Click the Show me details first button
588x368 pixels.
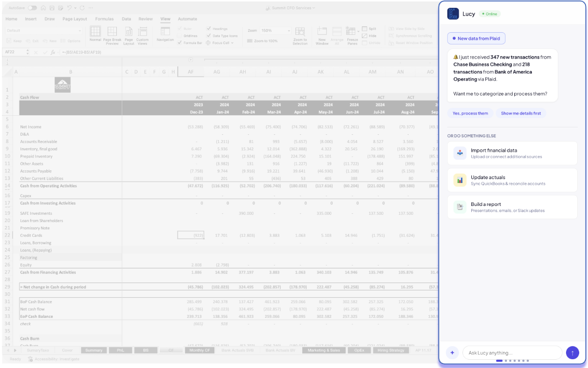(521, 113)
